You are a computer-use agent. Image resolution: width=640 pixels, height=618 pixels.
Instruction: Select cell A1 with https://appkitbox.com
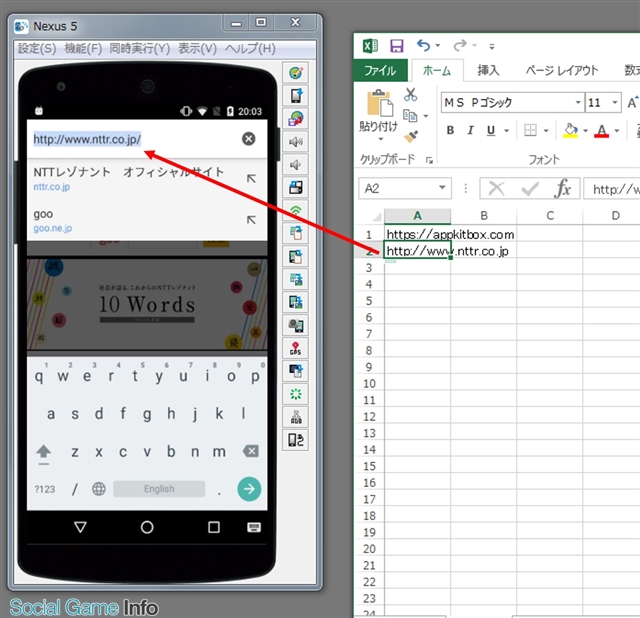(x=418, y=234)
